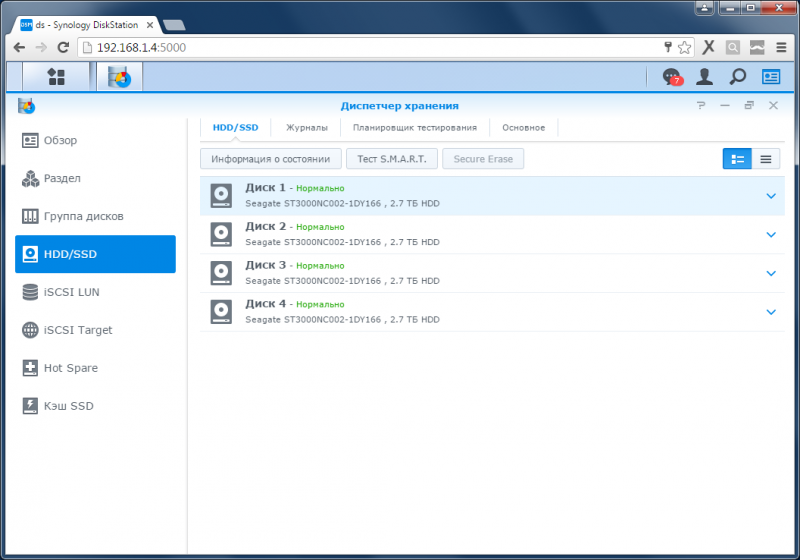Go to iSCSI LUN in the sidebar
The image size is (800, 560).
[x=95, y=292]
